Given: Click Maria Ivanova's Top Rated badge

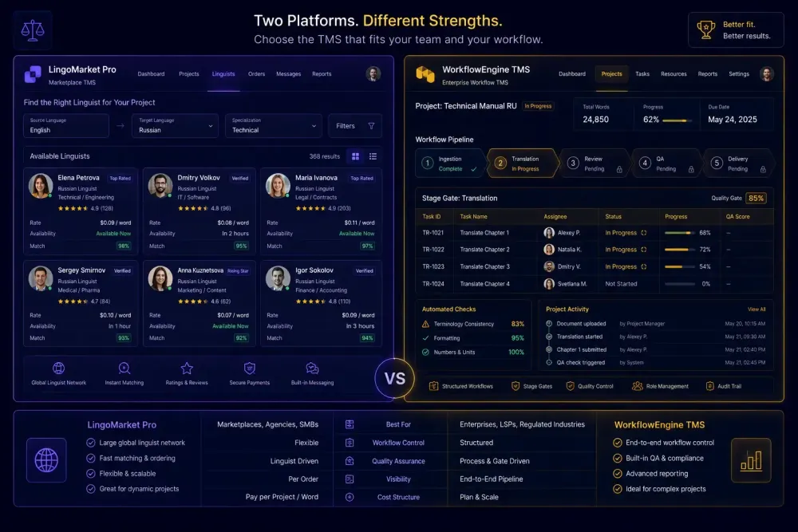Looking at the screenshot, I should (361, 178).
